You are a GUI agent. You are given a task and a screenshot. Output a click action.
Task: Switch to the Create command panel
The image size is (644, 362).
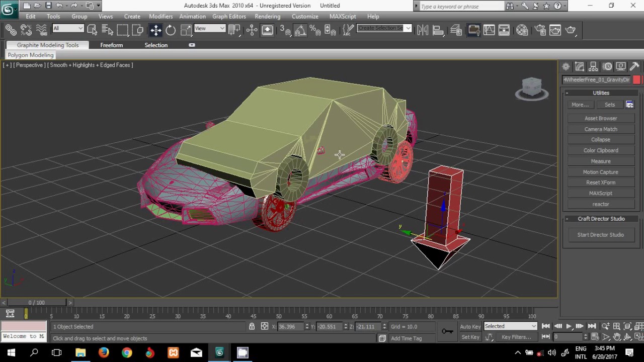coord(566,66)
